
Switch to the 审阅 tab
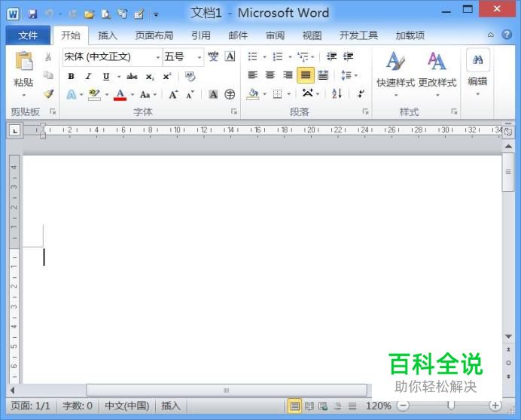point(275,35)
